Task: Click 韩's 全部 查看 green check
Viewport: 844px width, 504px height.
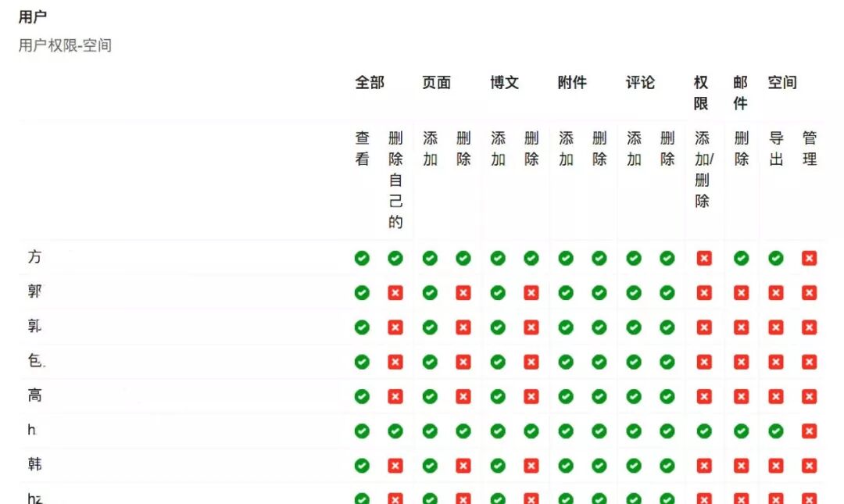Action: pos(362,465)
